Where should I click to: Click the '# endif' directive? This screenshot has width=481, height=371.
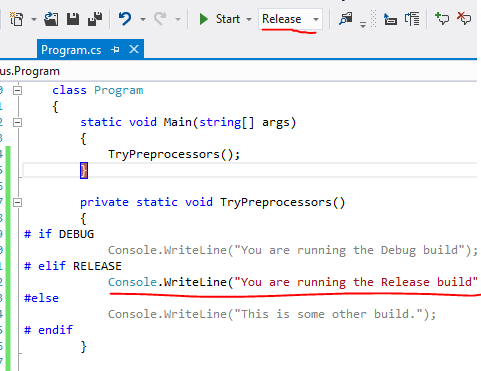coord(48,330)
